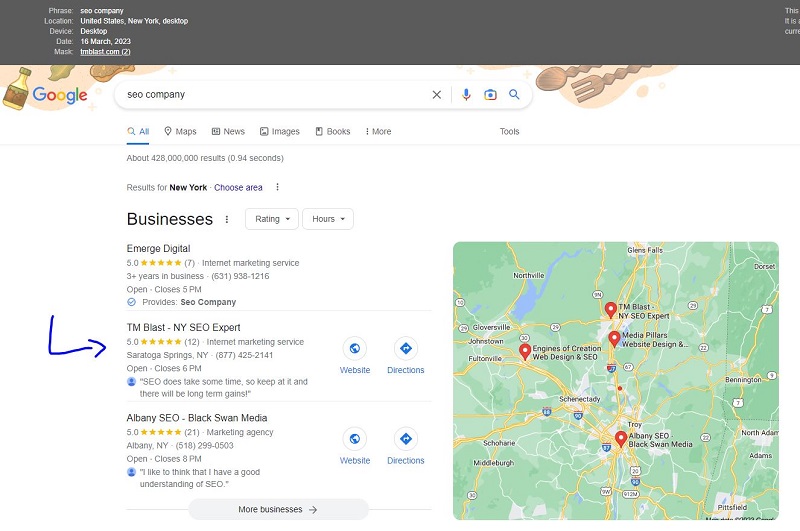Select Albany SEO Black Swan Media map pin

(x=621, y=439)
